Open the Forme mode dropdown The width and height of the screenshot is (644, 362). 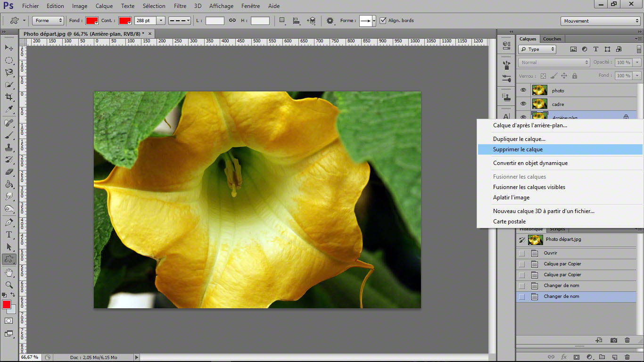[x=48, y=21]
